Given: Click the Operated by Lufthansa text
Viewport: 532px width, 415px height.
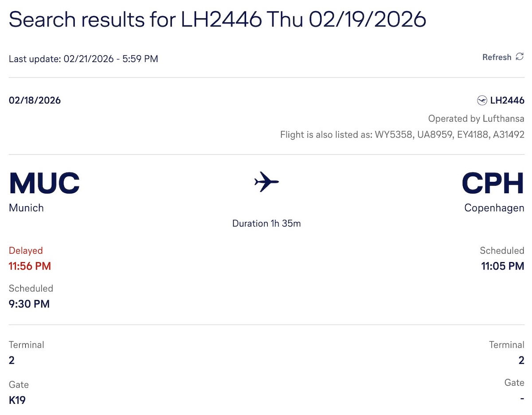Looking at the screenshot, I should [476, 119].
